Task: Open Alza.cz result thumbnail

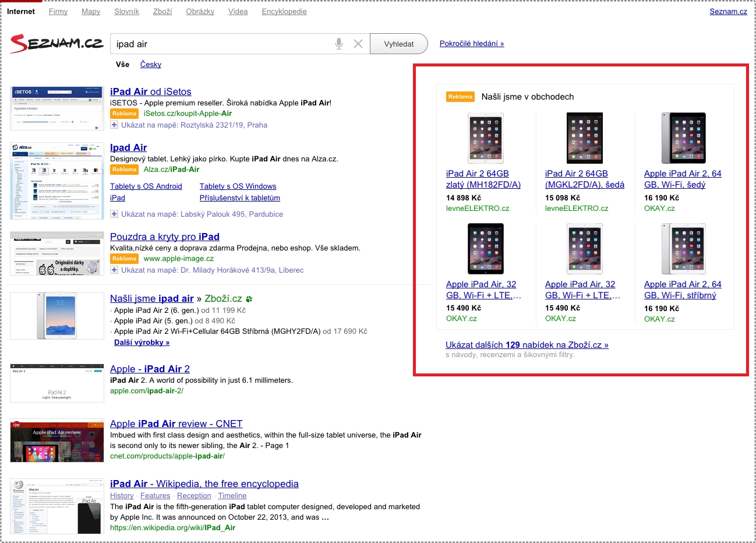Action: point(56,181)
